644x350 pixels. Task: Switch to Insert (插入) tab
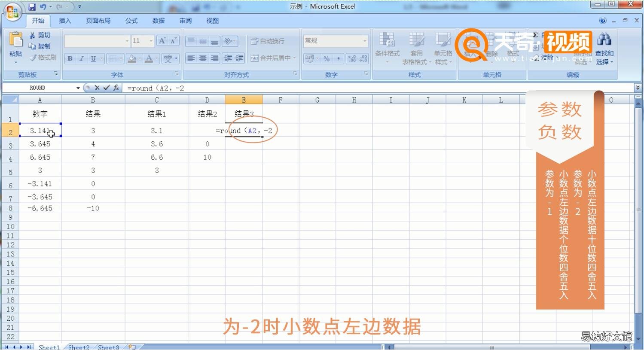65,21
